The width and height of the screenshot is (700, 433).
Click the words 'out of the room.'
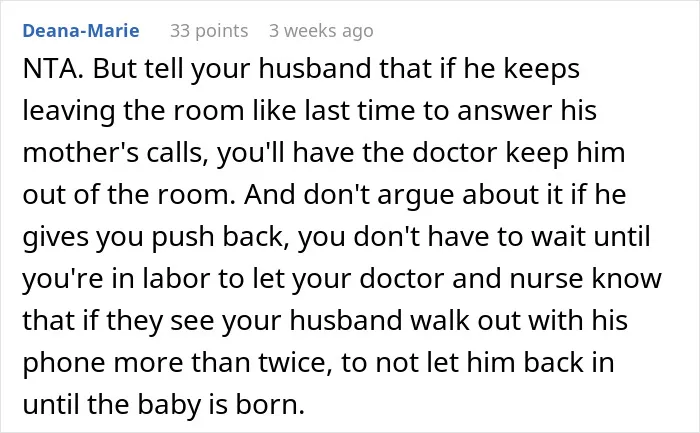129,195
